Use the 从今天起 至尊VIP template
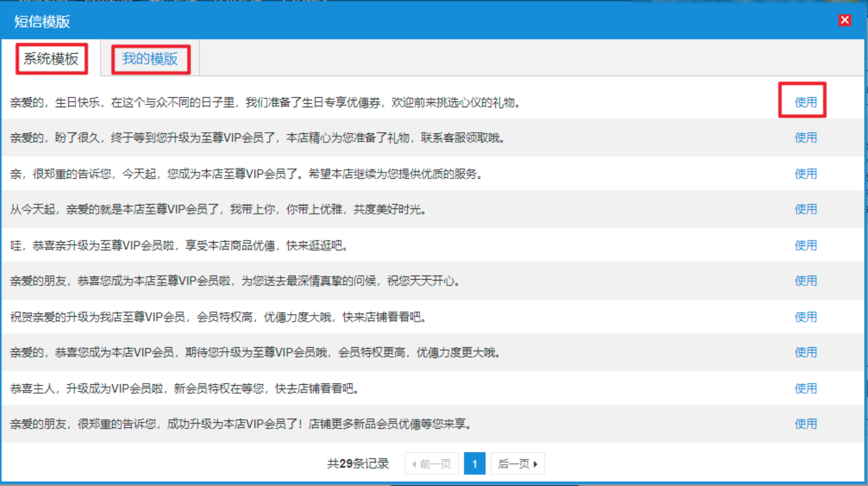 (805, 209)
